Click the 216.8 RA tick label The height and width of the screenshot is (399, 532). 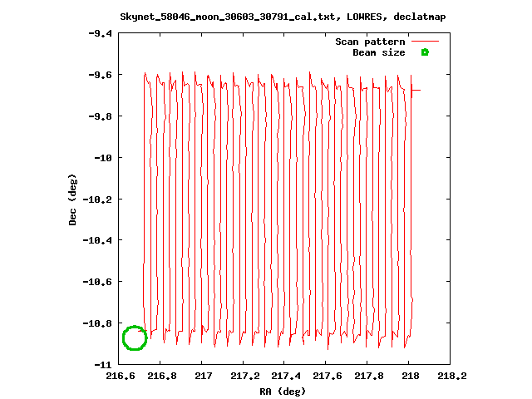(x=162, y=376)
